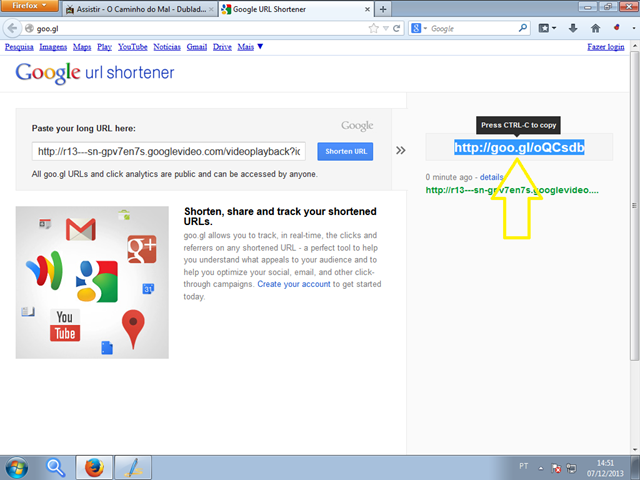The width and height of the screenshot is (640, 480).
Task: Click the Firefox taskbar icon
Action: (94, 468)
